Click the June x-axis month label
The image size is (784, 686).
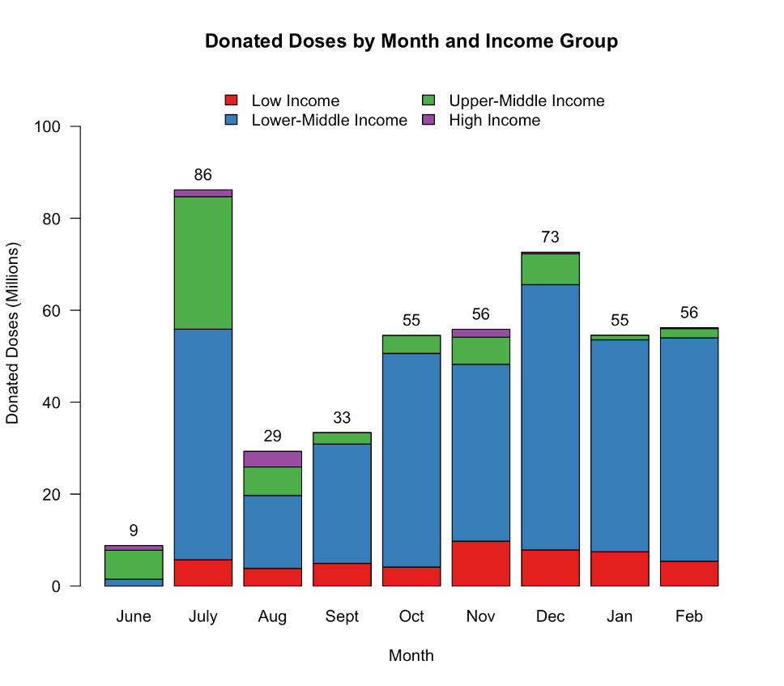[134, 617]
